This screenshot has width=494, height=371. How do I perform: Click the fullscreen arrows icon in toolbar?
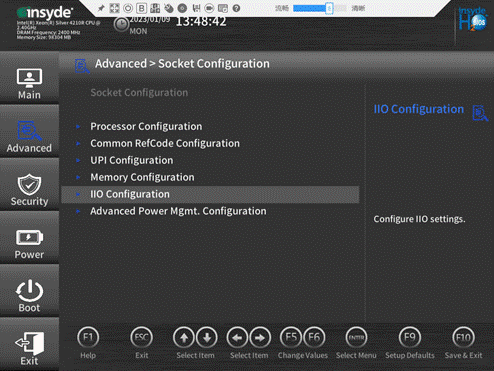coord(114,8)
